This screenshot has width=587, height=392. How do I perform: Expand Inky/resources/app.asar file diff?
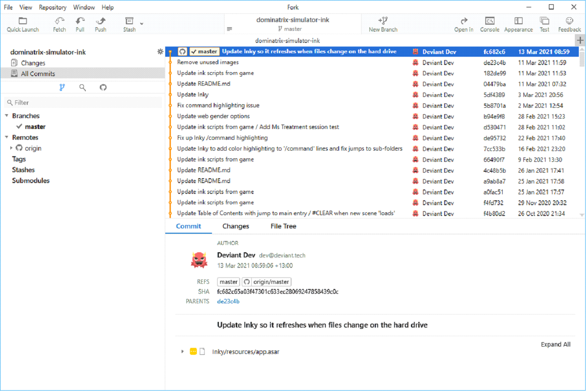tap(183, 352)
